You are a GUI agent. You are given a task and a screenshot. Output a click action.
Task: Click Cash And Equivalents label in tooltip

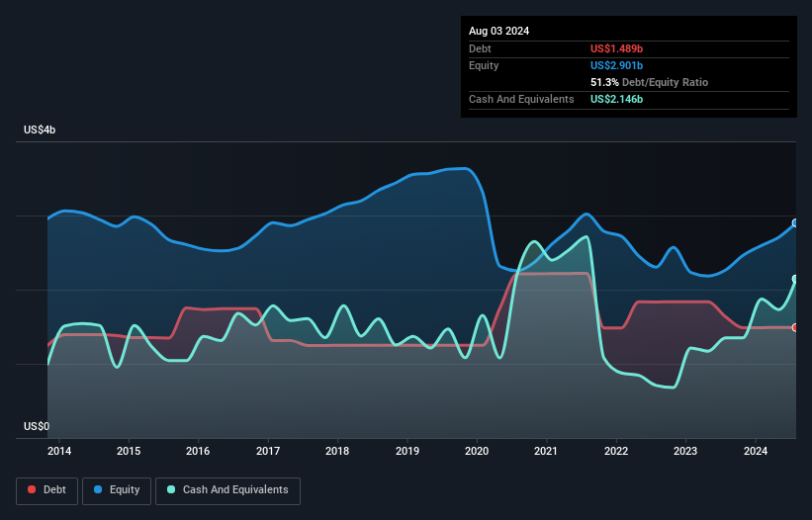(x=521, y=99)
